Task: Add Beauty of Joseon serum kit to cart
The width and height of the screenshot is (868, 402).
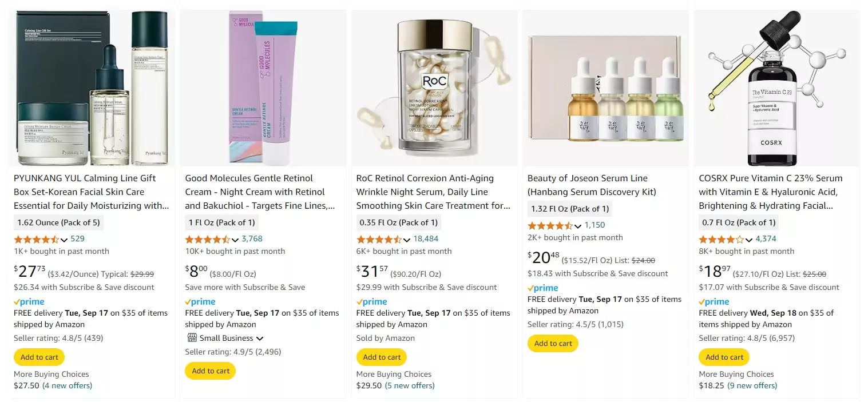Action: pos(553,344)
